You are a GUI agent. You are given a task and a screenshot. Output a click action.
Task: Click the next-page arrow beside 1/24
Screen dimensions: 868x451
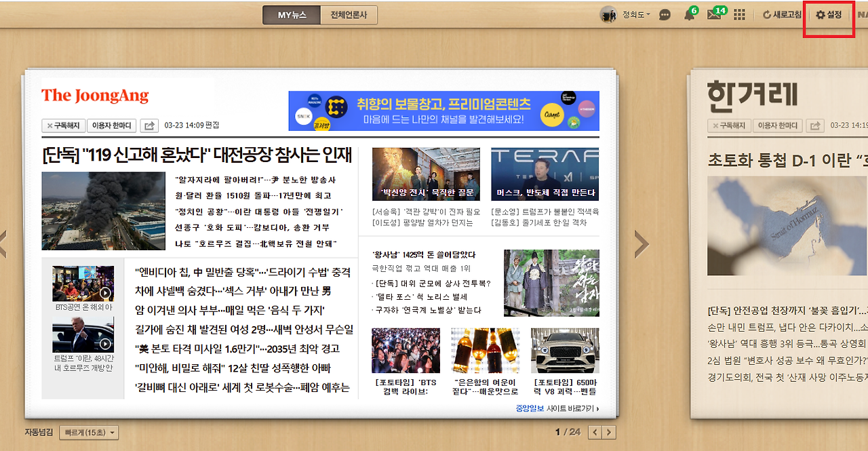pos(609,431)
